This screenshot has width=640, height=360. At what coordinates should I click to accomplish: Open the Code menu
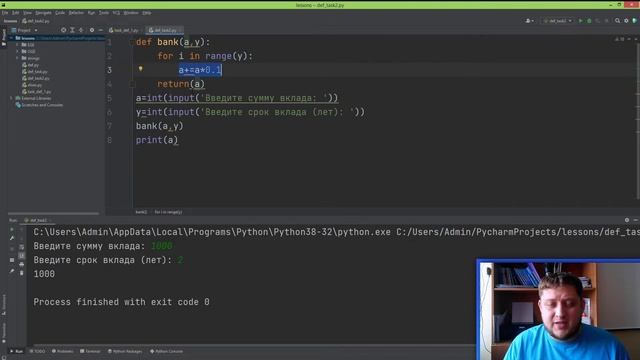pyautogui.click(x=60, y=13)
